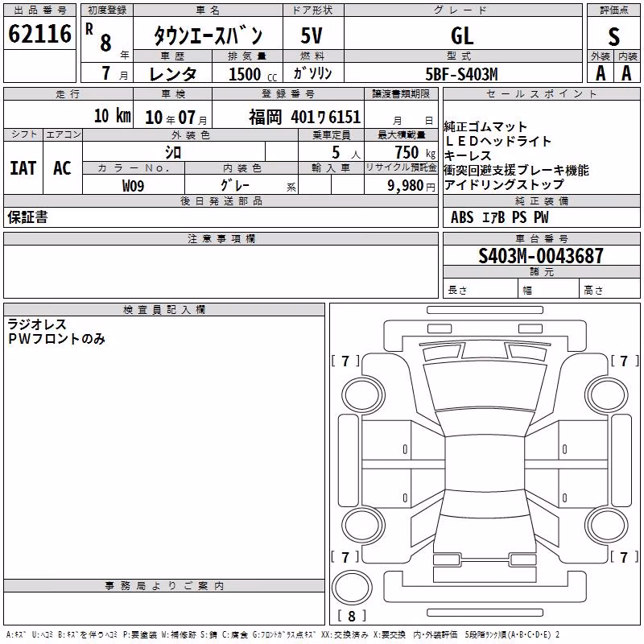Click the air conditioner value AC
Screen dimensions: 644x644
tap(63, 168)
